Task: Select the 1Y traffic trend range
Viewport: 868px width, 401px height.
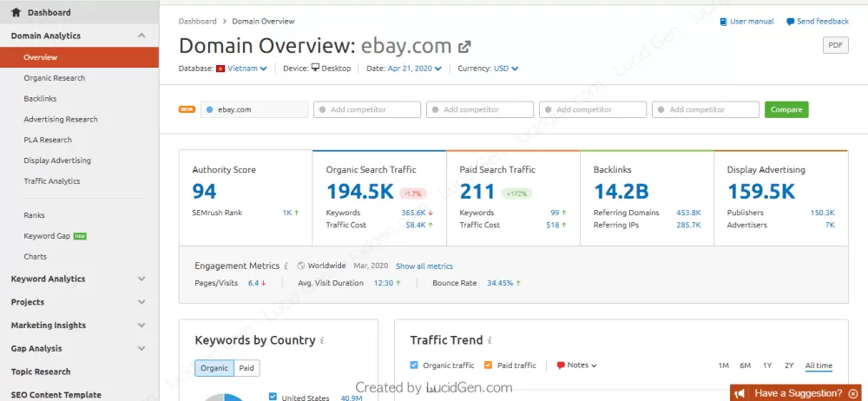Action: coord(767,365)
